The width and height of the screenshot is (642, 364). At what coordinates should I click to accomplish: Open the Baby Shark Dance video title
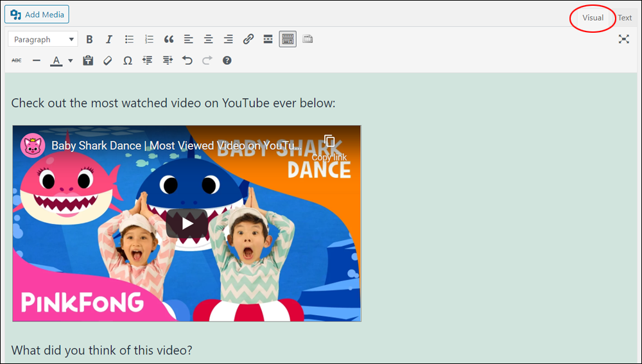pyautogui.click(x=177, y=145)
